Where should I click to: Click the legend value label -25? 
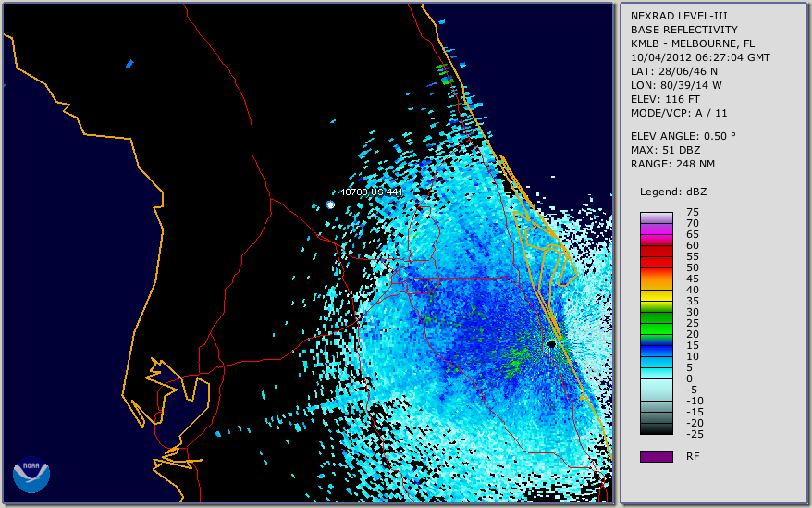click(695, 434)
